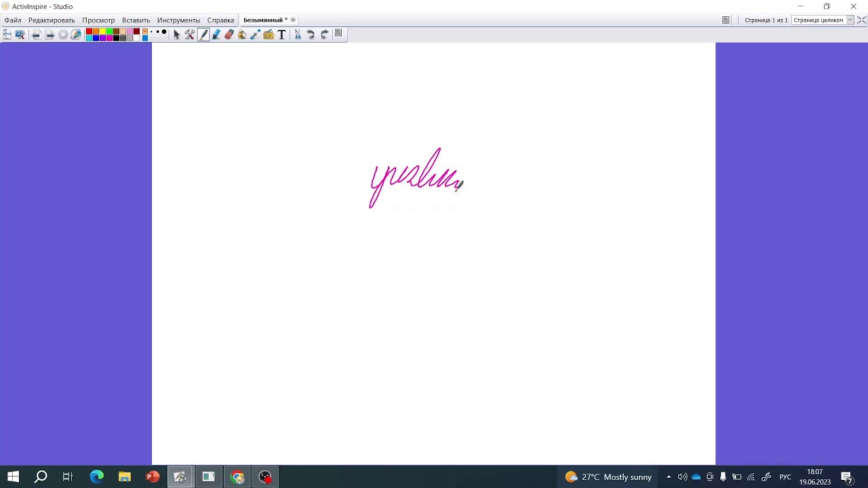Open File Explorer from the taskbar

125,476
